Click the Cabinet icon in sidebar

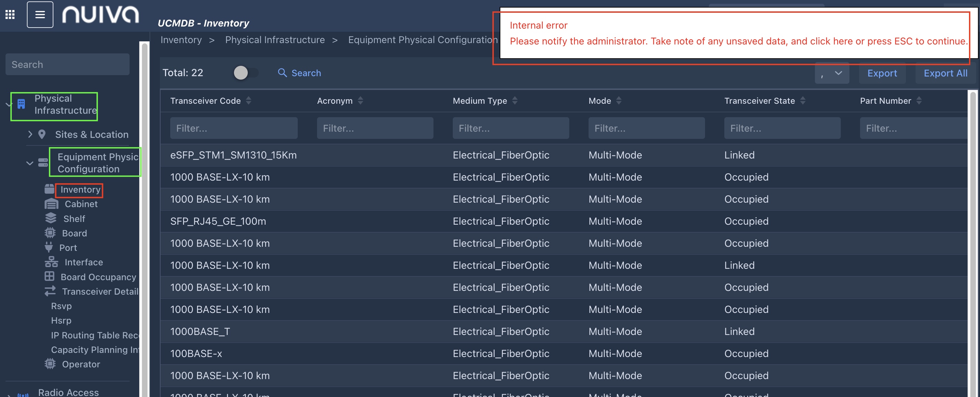click(x=51, y=204)
